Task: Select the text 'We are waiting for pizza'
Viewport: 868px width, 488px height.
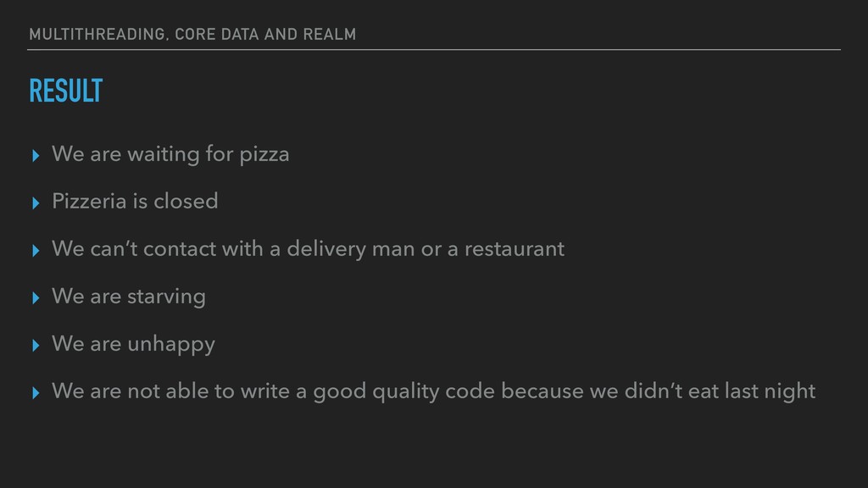Action: [170, 154]
